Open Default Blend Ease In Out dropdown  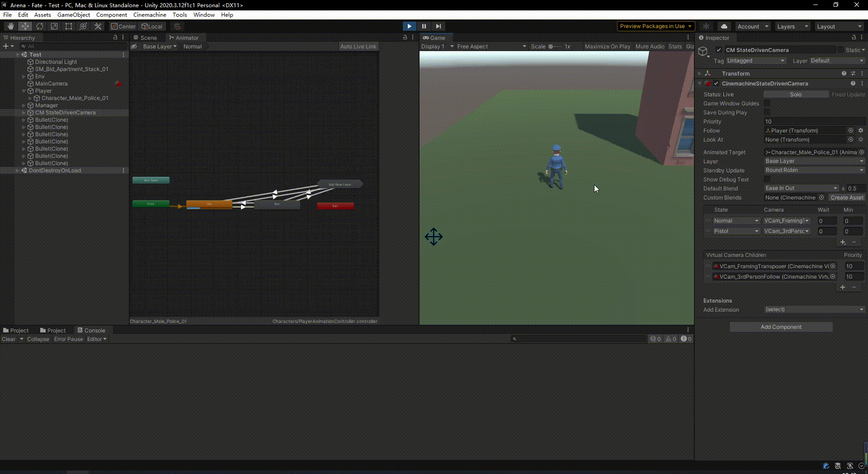[x=802, y=188]
